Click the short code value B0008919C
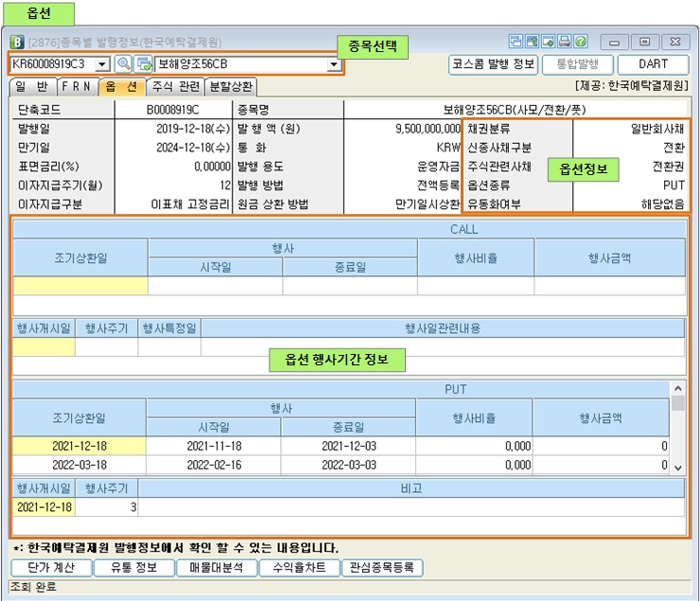Image resolution: width=700 pixels, height=601 pixels. coord(173,110)
